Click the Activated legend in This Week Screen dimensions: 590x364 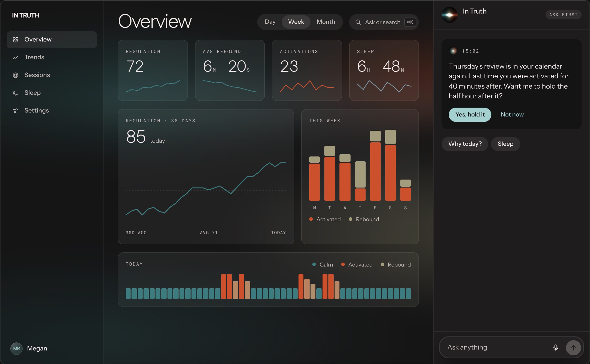[x=325, y=219]
